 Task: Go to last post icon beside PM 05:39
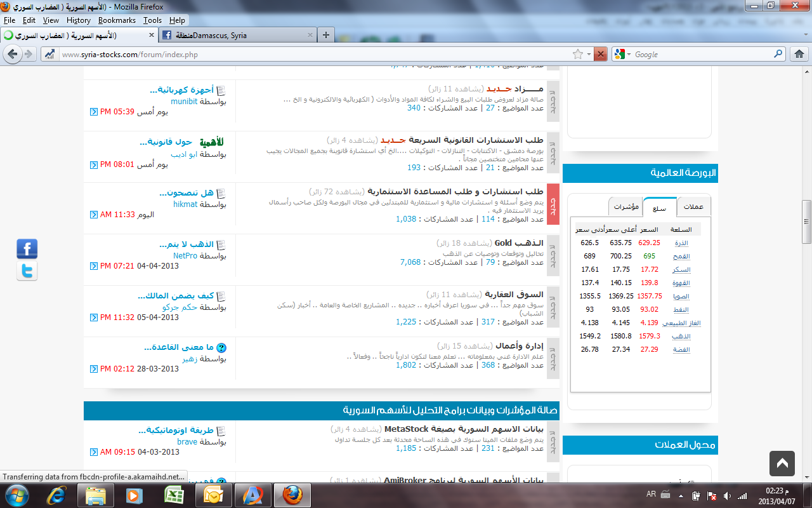94,112
